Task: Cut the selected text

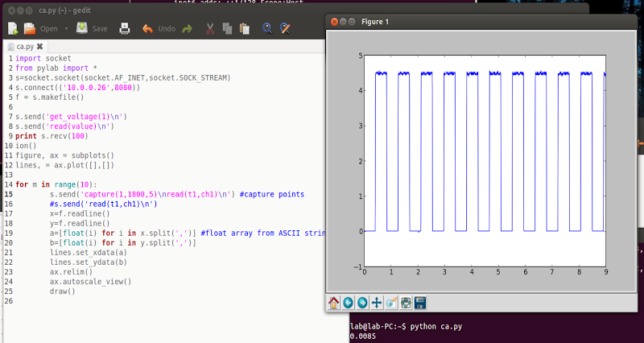Action: coord(209,28)
